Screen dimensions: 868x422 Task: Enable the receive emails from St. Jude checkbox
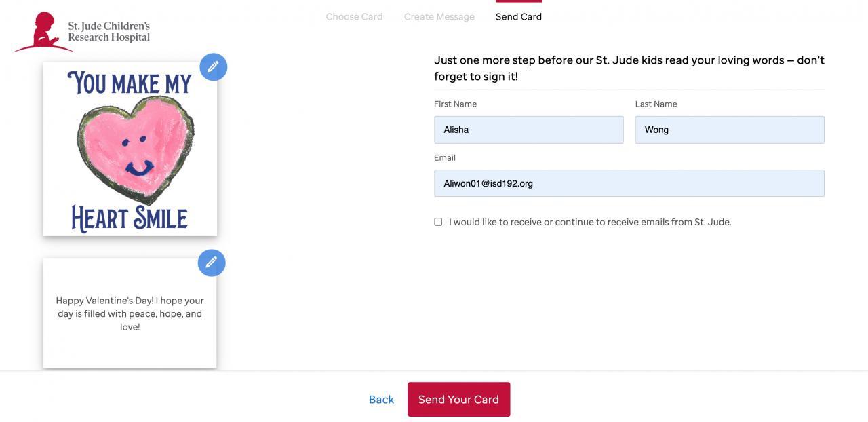(438, 222)
